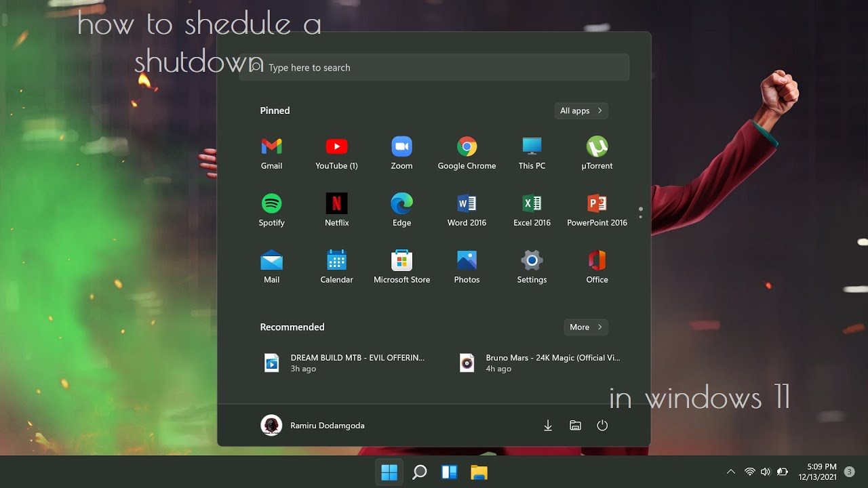Expand the All apps list
868x488 pixels.
(580, 110)
